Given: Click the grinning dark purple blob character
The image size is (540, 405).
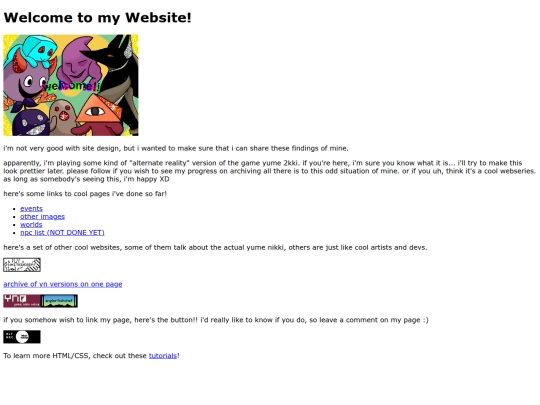Looking at the screenshot, I should (x=30, y=123).
